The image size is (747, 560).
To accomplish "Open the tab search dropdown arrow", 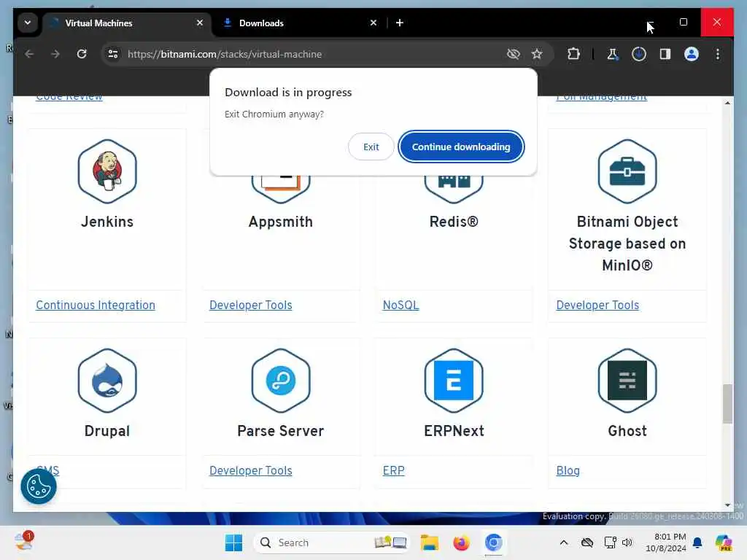I will 28,23.
